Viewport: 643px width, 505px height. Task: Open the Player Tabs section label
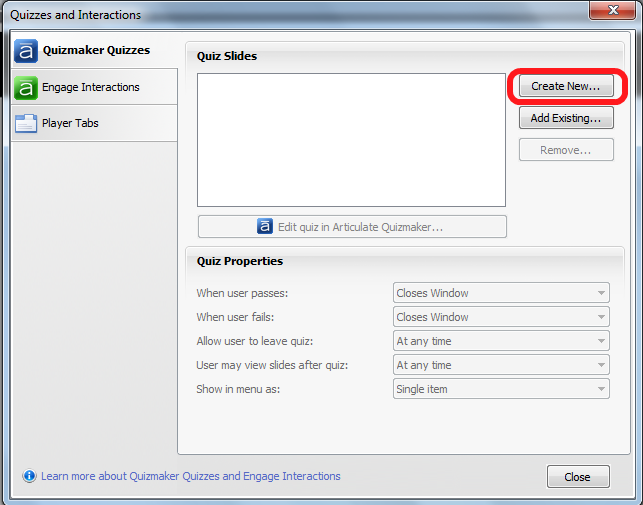pos(70,123)
